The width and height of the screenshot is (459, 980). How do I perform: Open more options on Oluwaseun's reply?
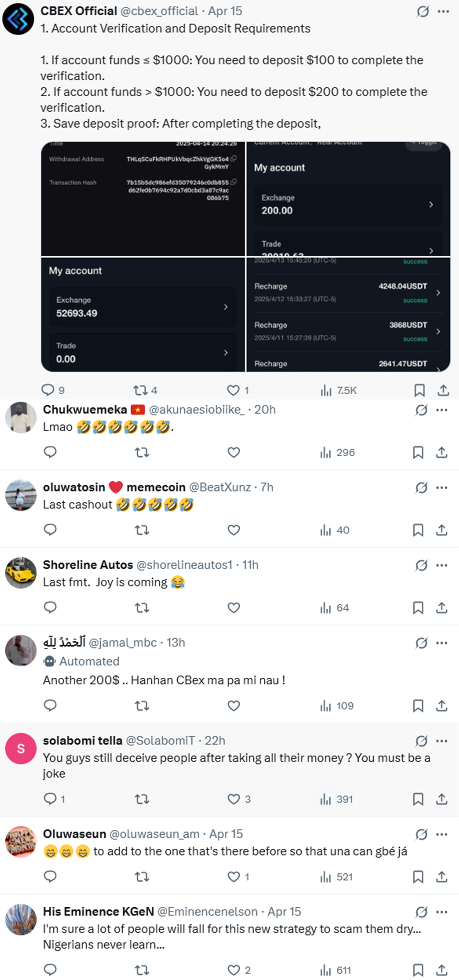(x=442, y=834)
